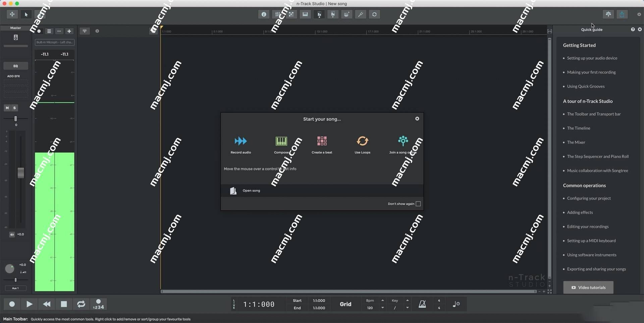Close the Quick guide panel
Screen dimensions: 644x323
tap(640, 30)
